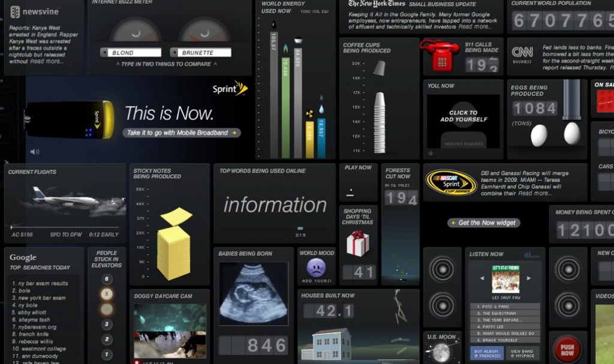Play track 4 Patty Lee
Screen dimensions: 614x364
point(505,326)
